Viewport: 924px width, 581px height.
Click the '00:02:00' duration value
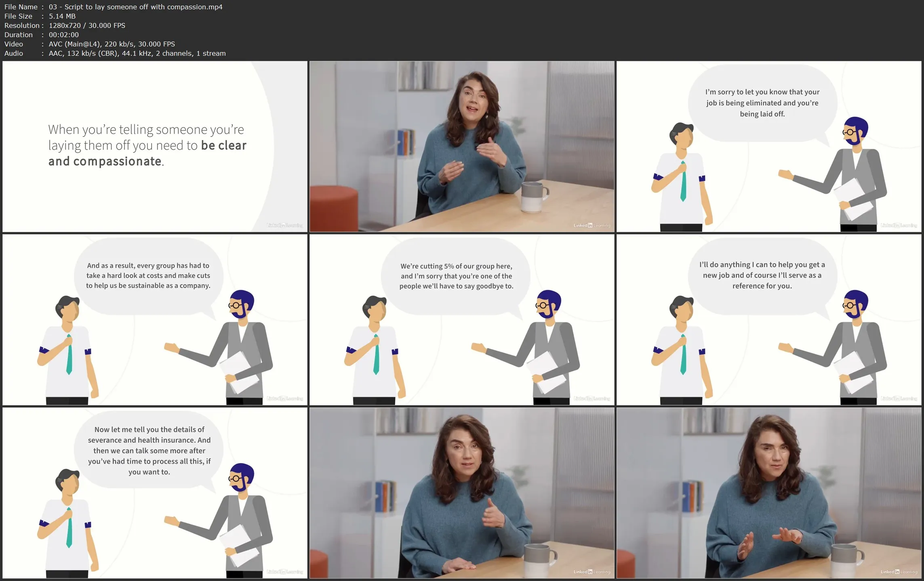tap(64, 35)
